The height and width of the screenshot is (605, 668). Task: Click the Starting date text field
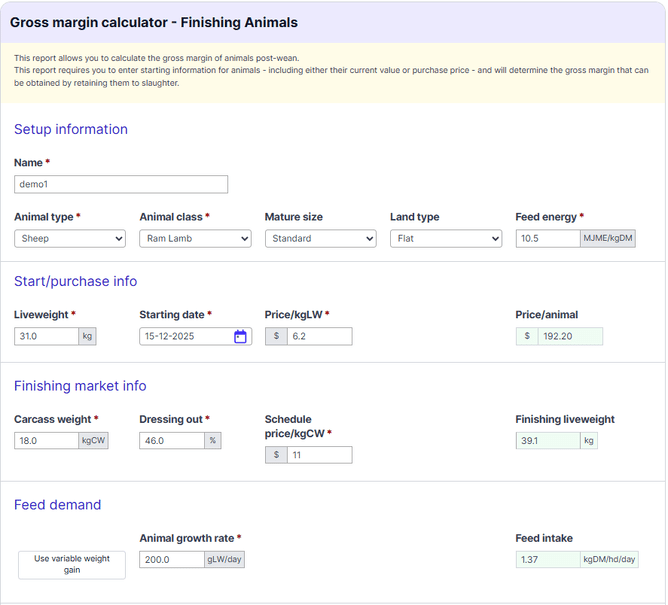click(185, 337)
